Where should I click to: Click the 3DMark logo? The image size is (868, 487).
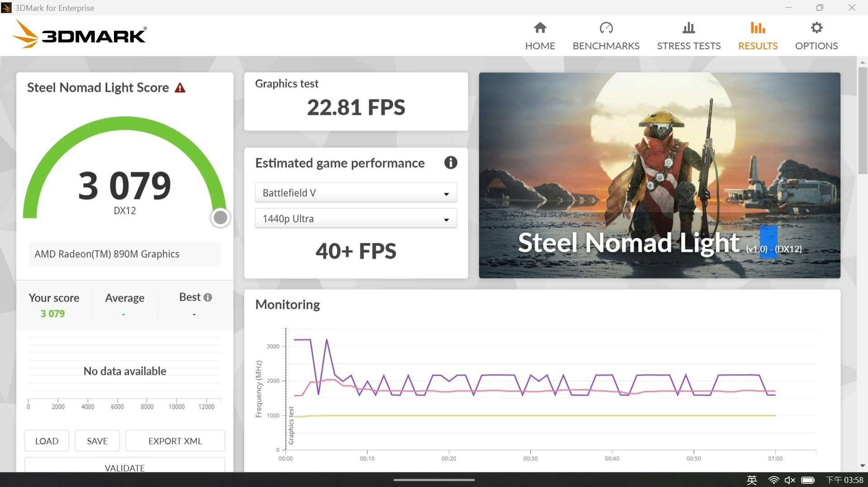[x=79, y=34]
